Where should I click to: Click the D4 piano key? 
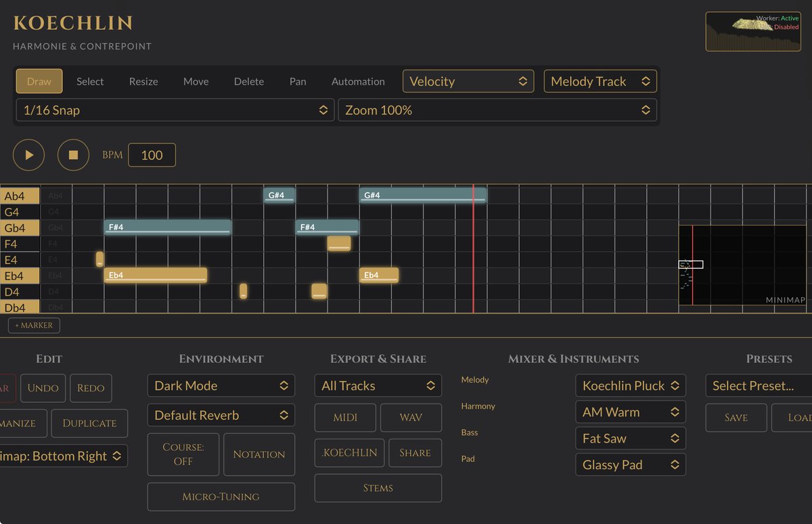pyautogui.click(x=20, y=292)
